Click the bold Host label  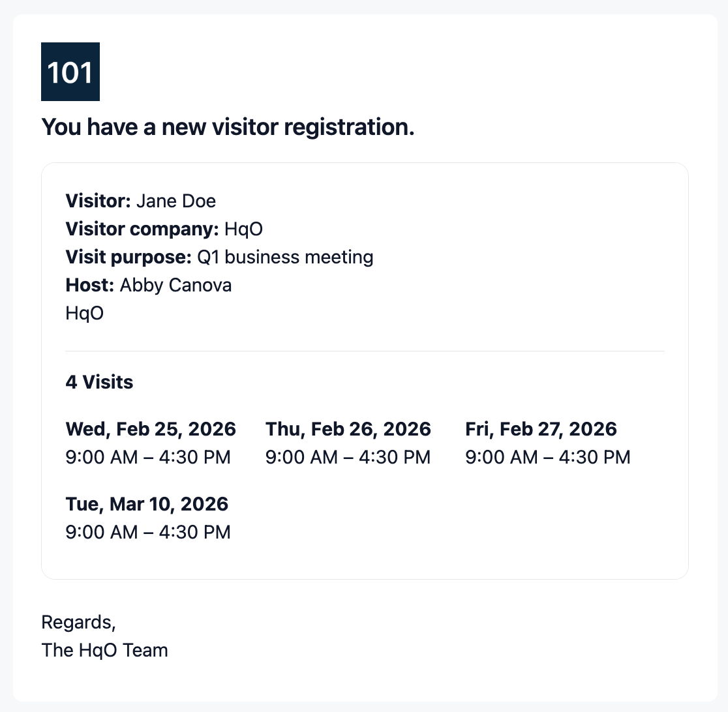(x=90, y=285)
